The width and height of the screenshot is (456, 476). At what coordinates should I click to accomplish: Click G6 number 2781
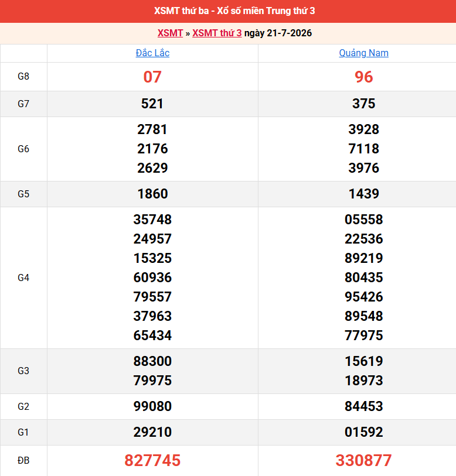click(152, 129)
